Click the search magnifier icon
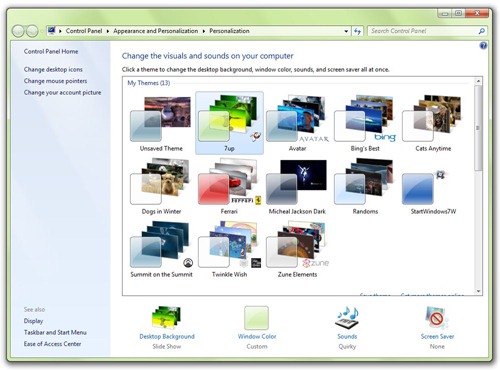Image resolution: width=500 pixels, height=370 pixels. click(x=481, y=31)
